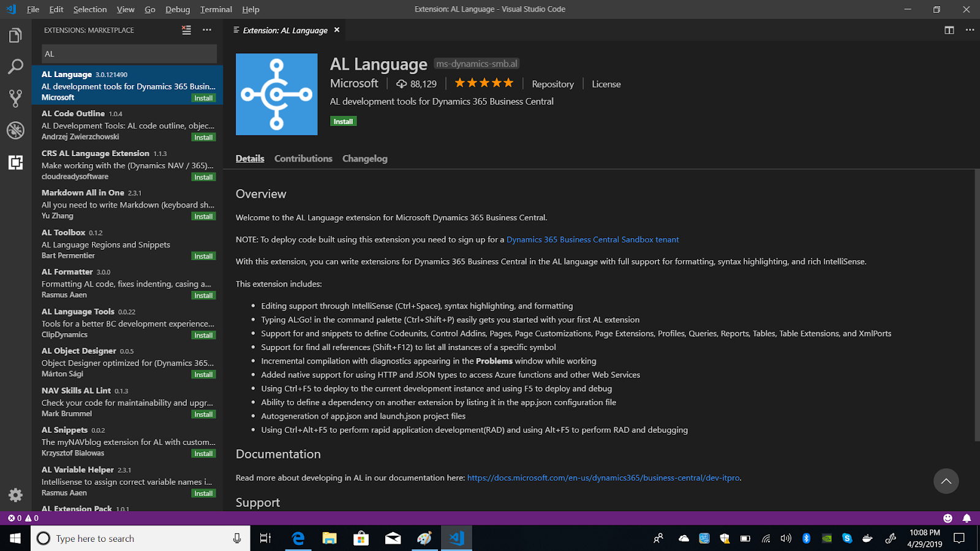Open Dynamics 365 Business Central Sandbox tenant link
The height and width of the screenshot is (551, 980).
click(x=592, y=239)
